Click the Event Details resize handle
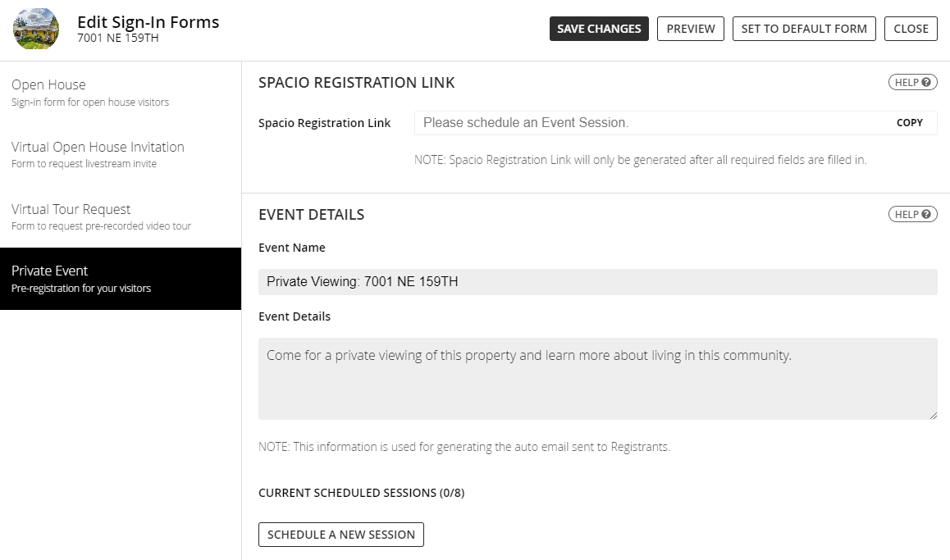Viewport: 950px width, 560px height. [x=933, y=414]
